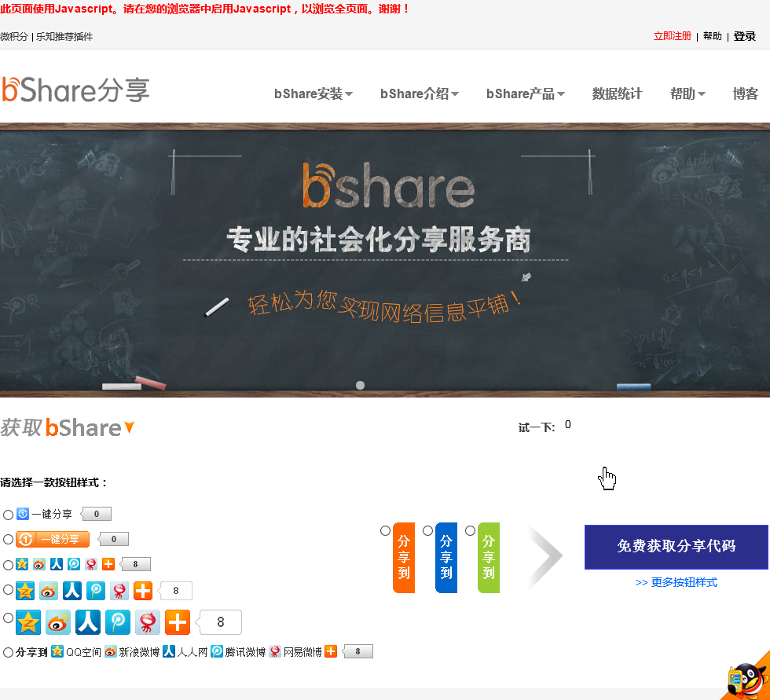The height and width of the screenshot is (700, 770).
Task: Click the orange plus icon in the largest icon row
Action: click(x=178, y=622)
